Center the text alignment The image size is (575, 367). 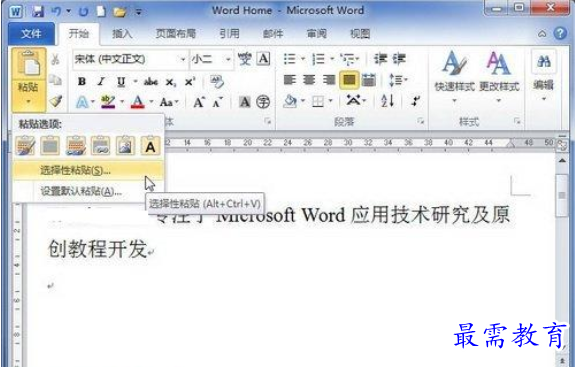309,80
